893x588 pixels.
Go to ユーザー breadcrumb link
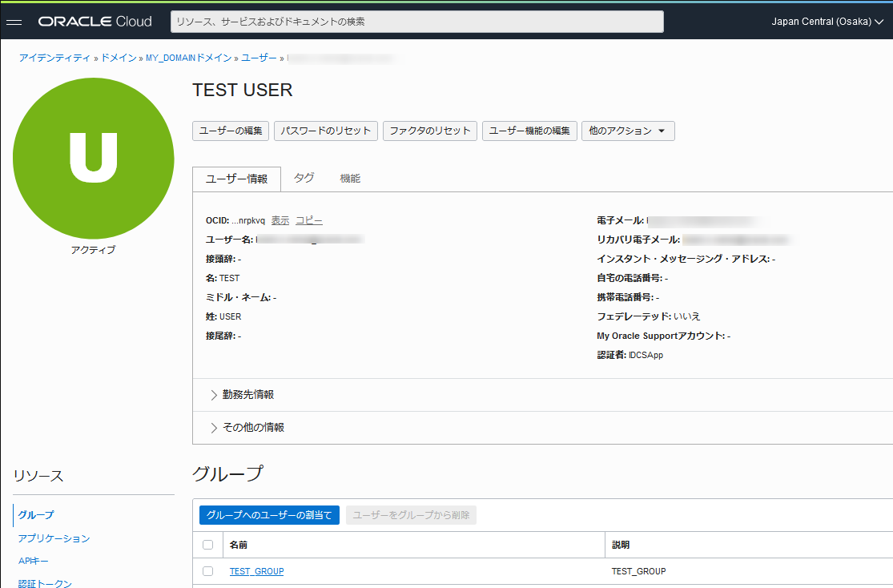(x=259, y=58)
